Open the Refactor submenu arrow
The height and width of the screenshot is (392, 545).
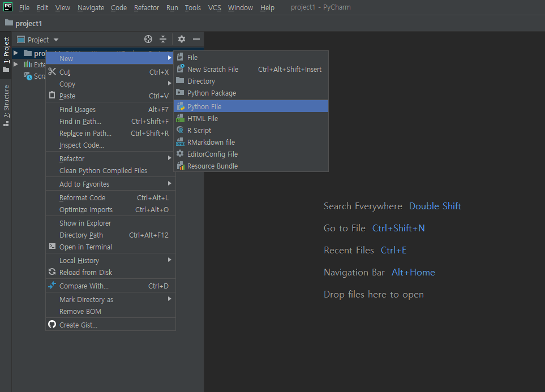tap(169, 158)
